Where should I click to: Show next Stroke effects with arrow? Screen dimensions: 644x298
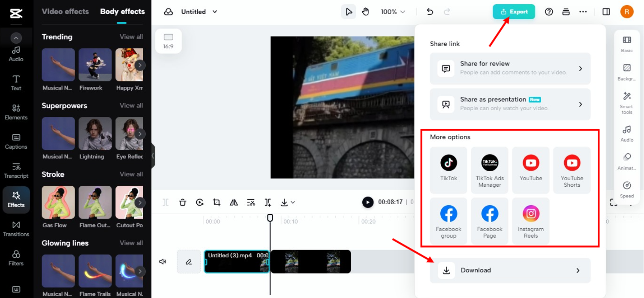coord(140,203)
